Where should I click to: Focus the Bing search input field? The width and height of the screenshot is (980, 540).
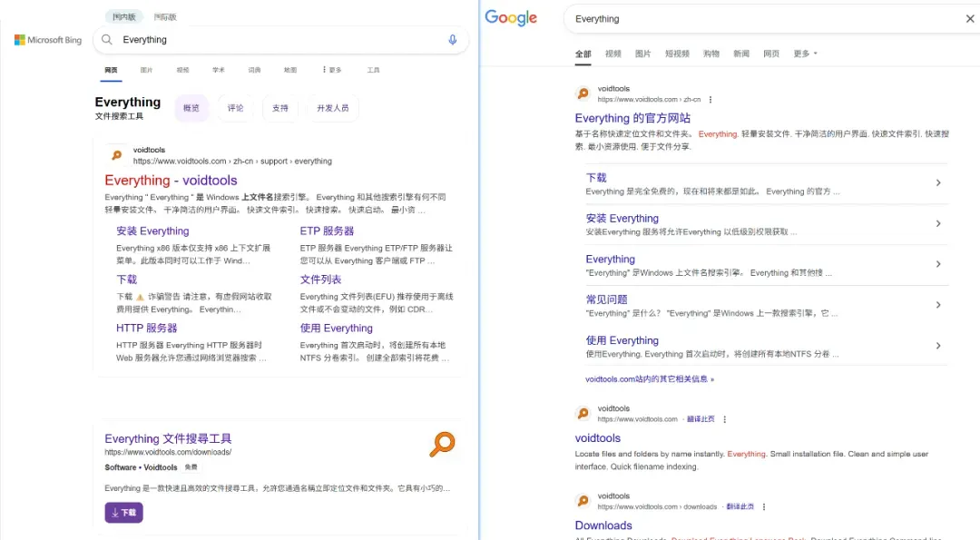pyautogui.click(x=280, y=39)
